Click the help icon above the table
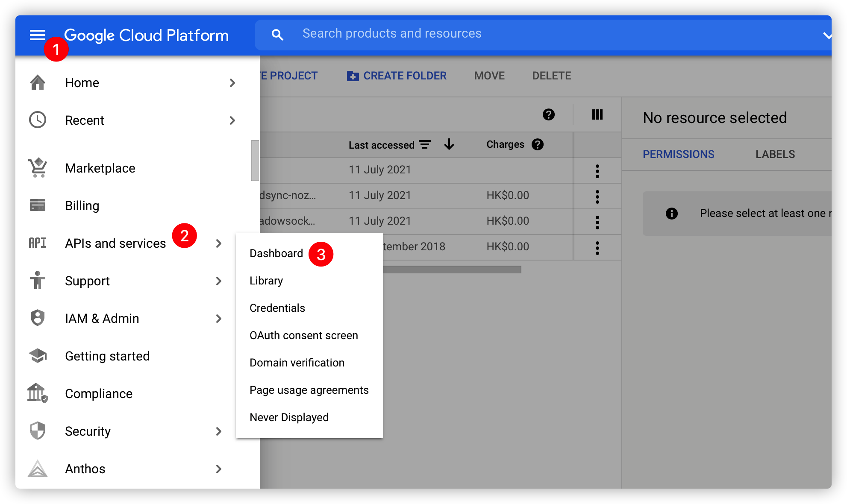 pos(549,114)
